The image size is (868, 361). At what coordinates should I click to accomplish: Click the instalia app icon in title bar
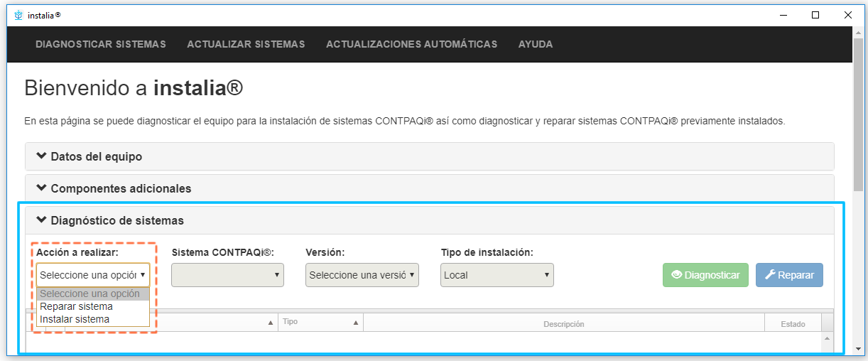(18, 15)
